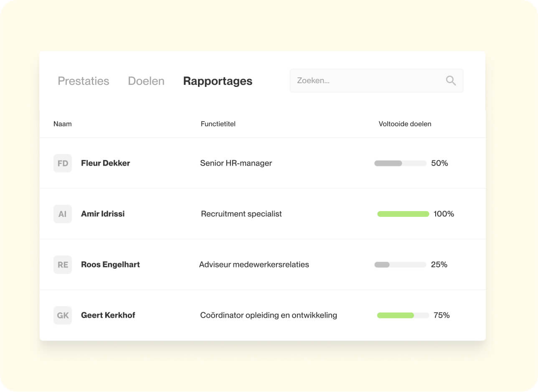Open Roos Engelhart's name
The image size is (538, 392).
point(110,265)
